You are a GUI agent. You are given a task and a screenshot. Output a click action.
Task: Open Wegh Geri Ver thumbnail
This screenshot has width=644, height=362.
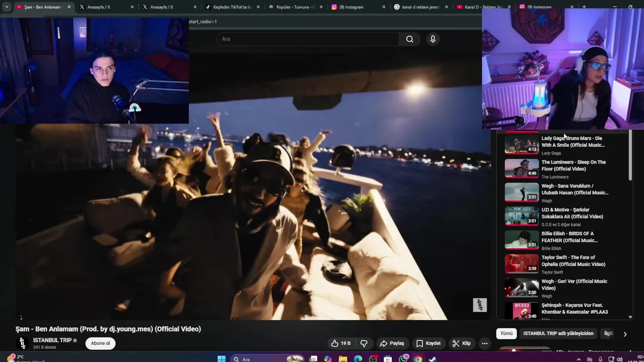click(522, 288)
